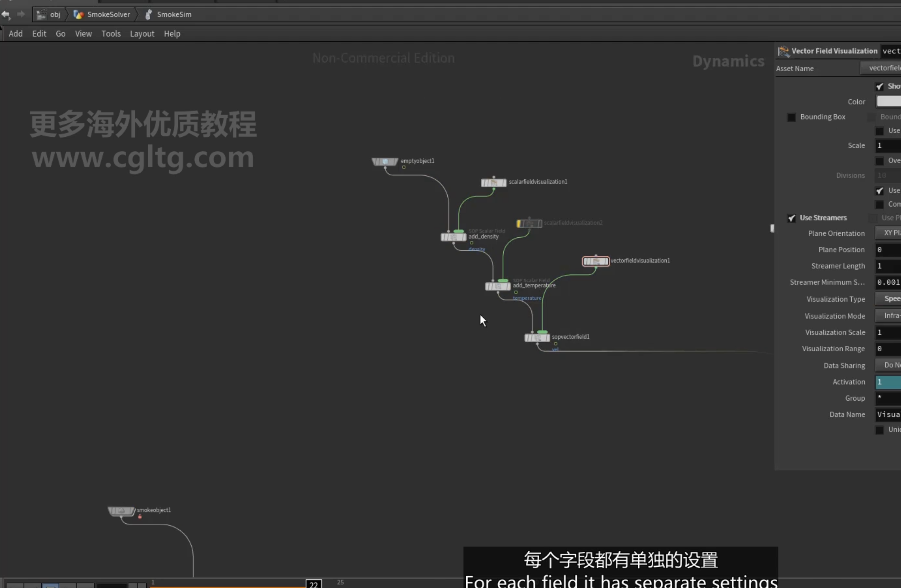Screen dimensions: 901x588
Task: Open the Layout menu
Action: 142,34
